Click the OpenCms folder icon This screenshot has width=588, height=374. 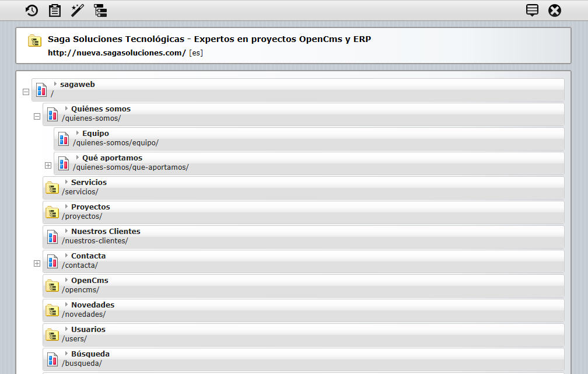(52, 286)
